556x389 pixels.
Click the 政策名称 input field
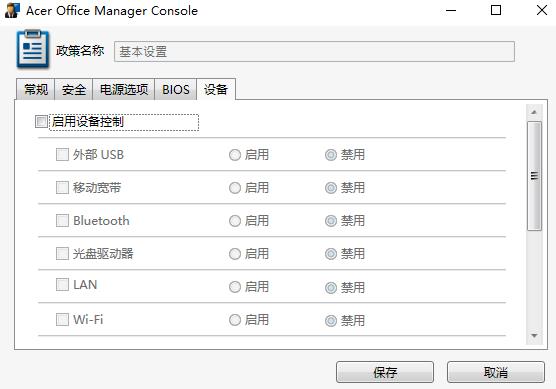[x=314, y=51]
